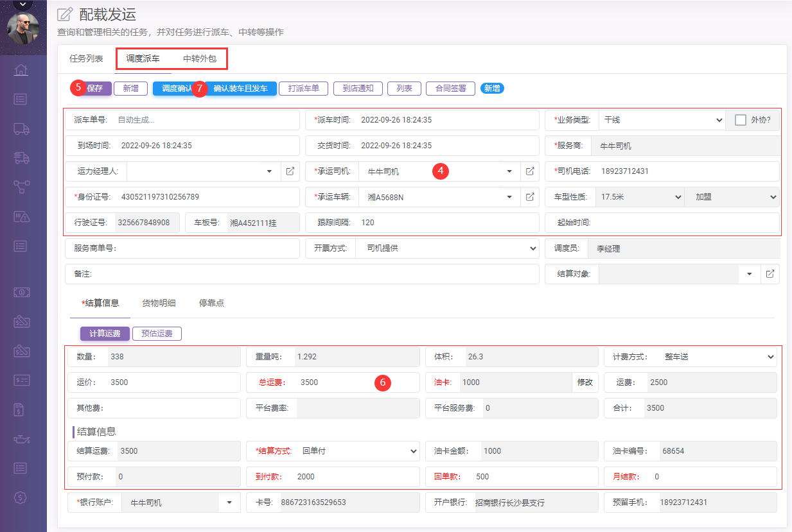Open the truck icon in sidebar

pos(21,129)
